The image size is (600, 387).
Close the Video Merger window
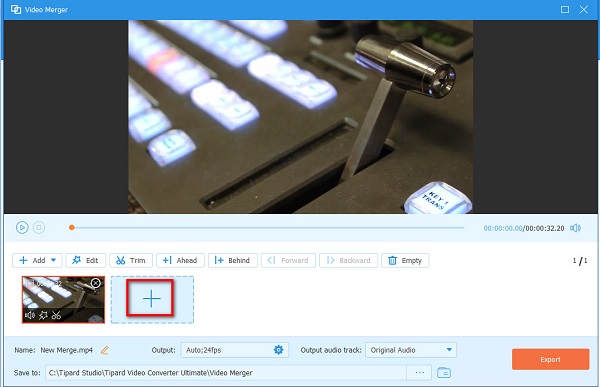pos(584,10)
